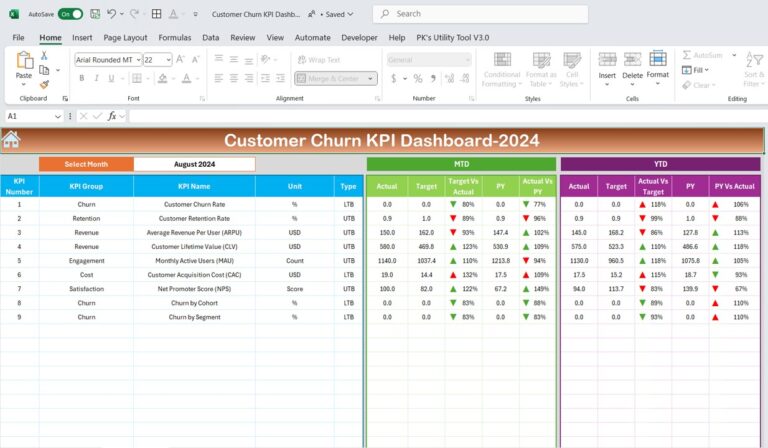Toggle Underline formatting
768x448 pixels.
(111, 78)
